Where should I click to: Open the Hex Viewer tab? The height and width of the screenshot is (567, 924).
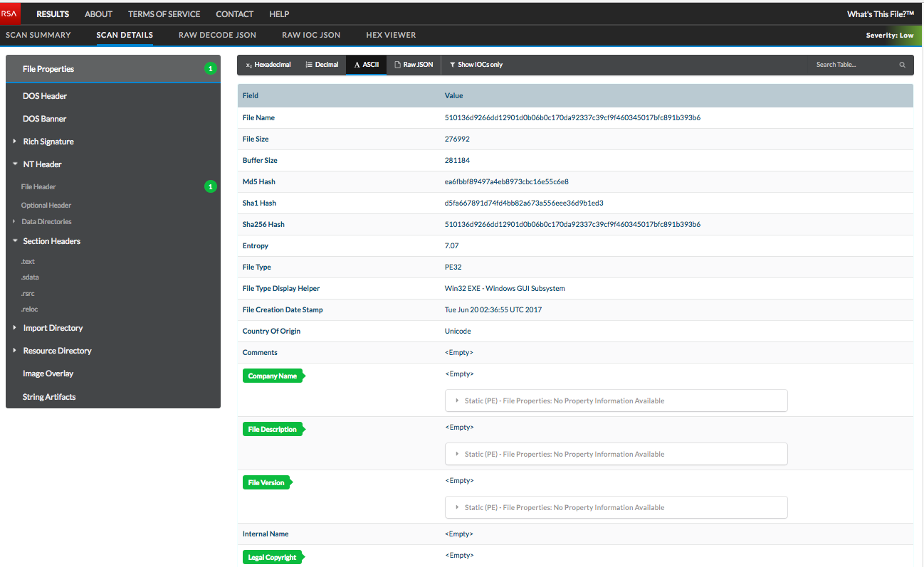point(391,35)
